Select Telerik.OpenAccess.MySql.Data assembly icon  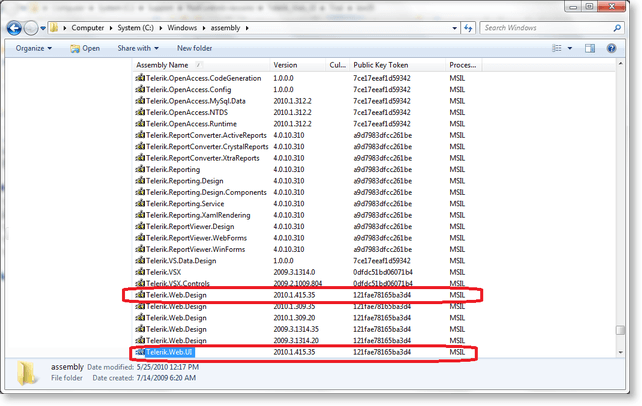click(140, 101)
